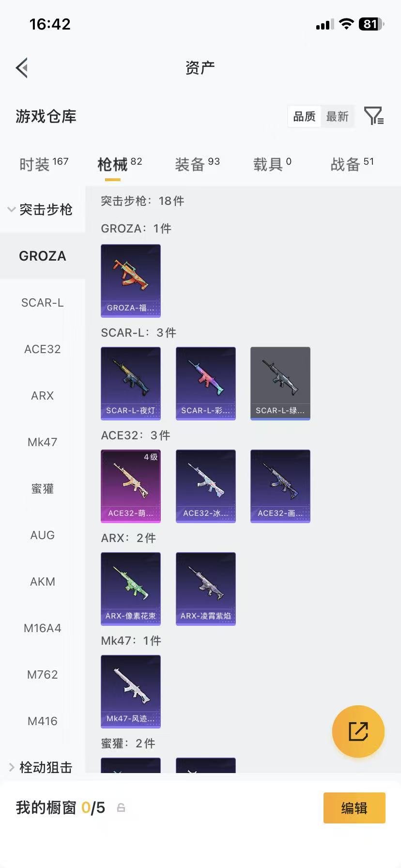This screenshot has height=868, width=401.
Task: Open the ARX-像素花束 skin item
Action: (131, 589)
